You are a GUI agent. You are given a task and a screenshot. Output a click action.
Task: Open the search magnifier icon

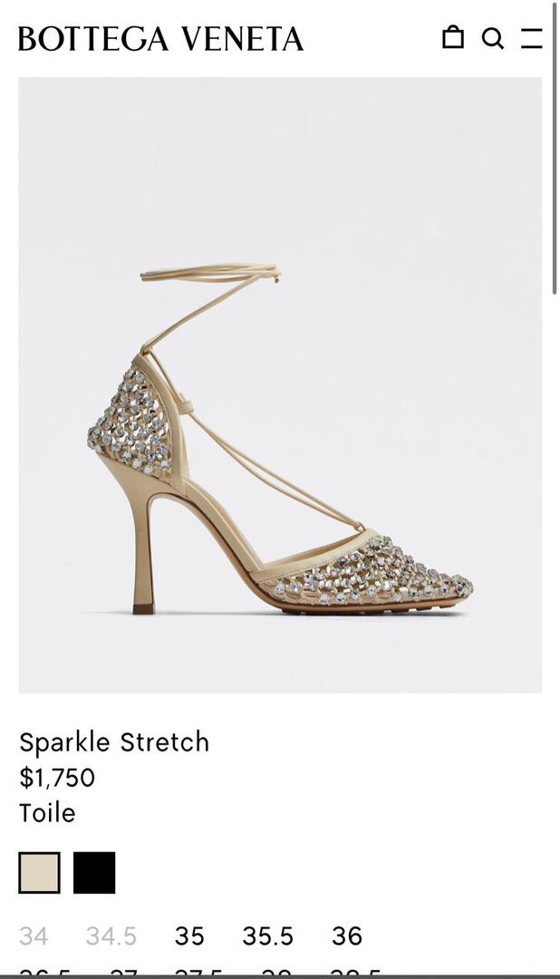tap(493, 38)
